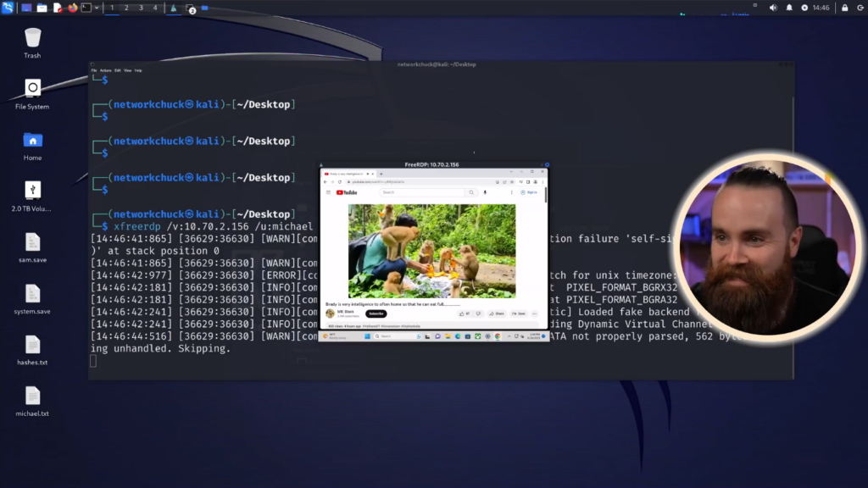Open the Trash desktop icon
Screen dimensions: 868x488
pyautogui.click(x=32, y=42)
